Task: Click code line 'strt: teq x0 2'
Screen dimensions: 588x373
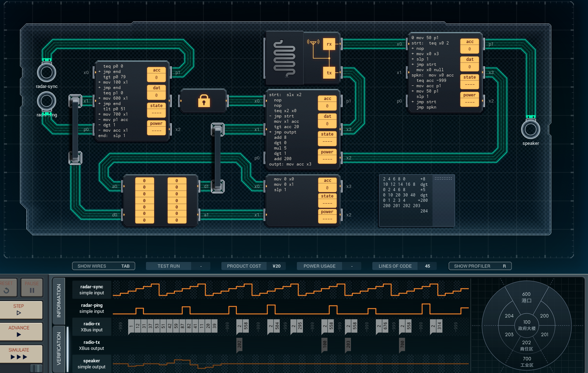Action: [430, 43]
